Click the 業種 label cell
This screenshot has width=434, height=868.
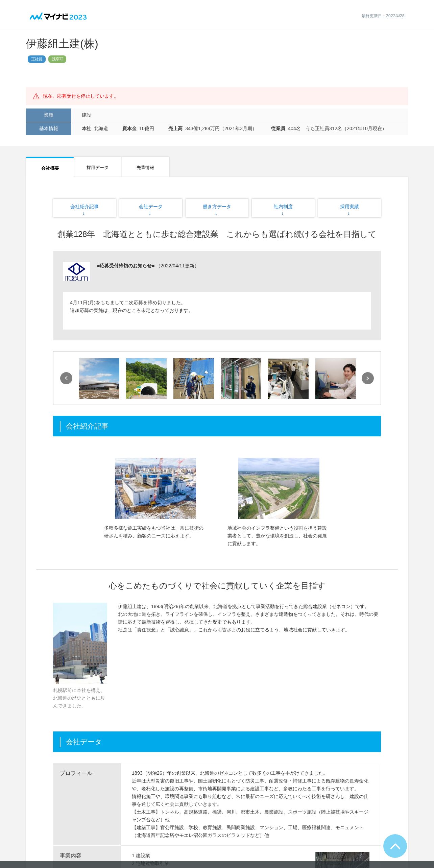[x=48, y=115]
